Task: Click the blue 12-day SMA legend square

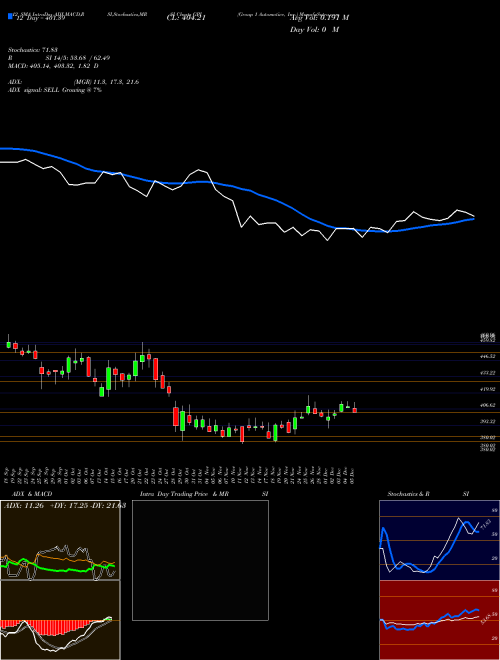Action: coord(10,16)
